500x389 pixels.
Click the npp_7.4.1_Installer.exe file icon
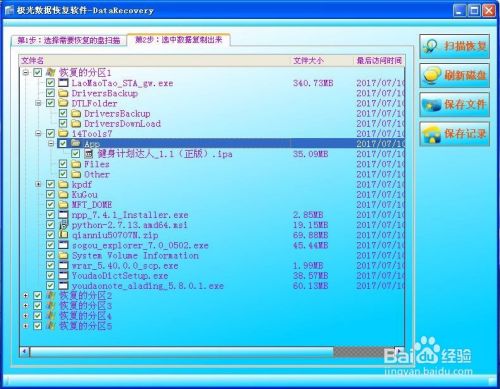[63, 215]
